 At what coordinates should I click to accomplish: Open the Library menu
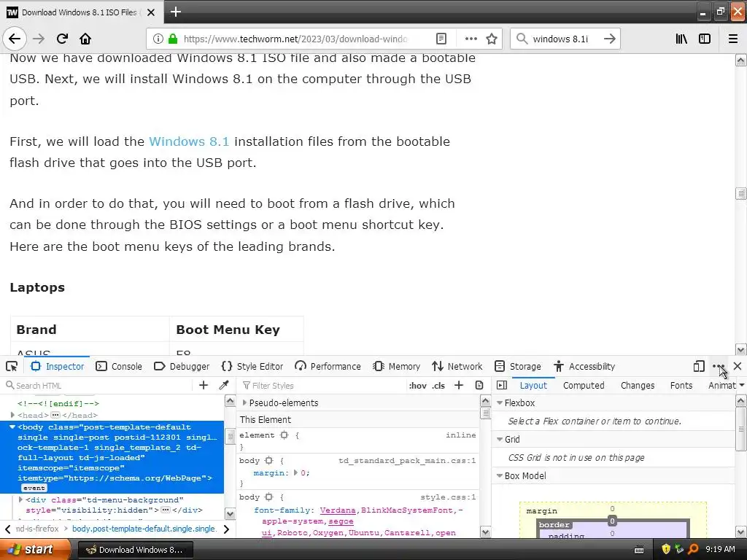pos(681,39)
